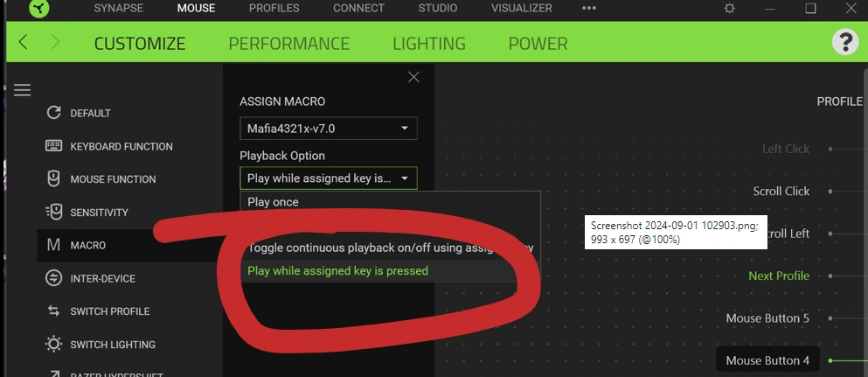Select Switch Lighting in the sidebar
This screenshot has width=868, height=377.
(113, 345)
